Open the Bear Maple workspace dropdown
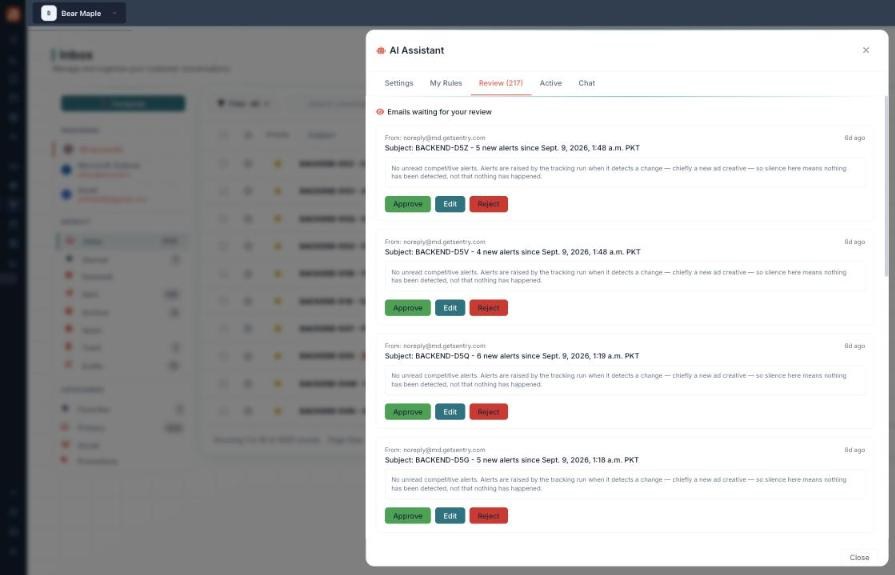Screen dimensions: 895x575 [79, 13]
